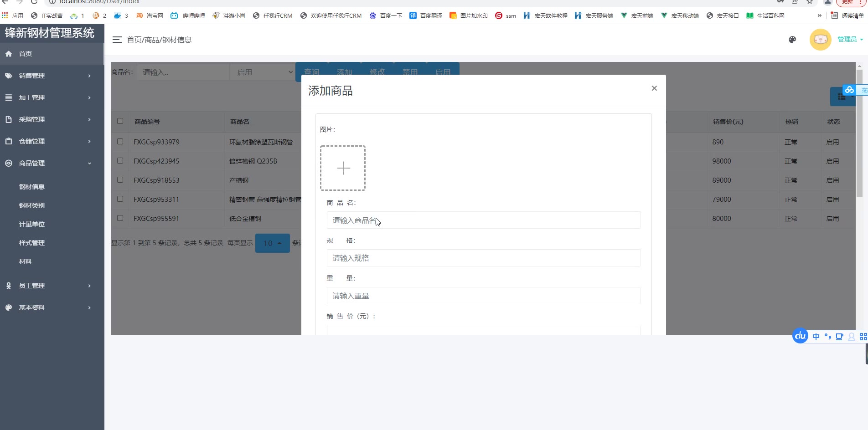Focus the 商品名 search filter input
Image resolution: width=868 pixels, height=430 pixels.
coord(183,72)
